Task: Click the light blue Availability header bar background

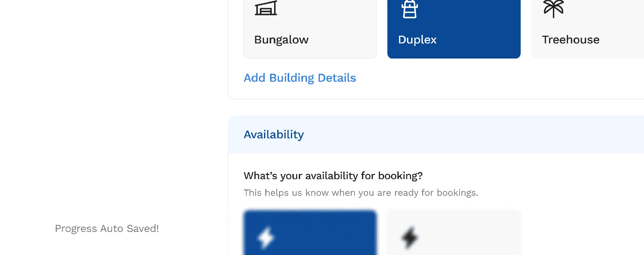Action: pos(467,134)
